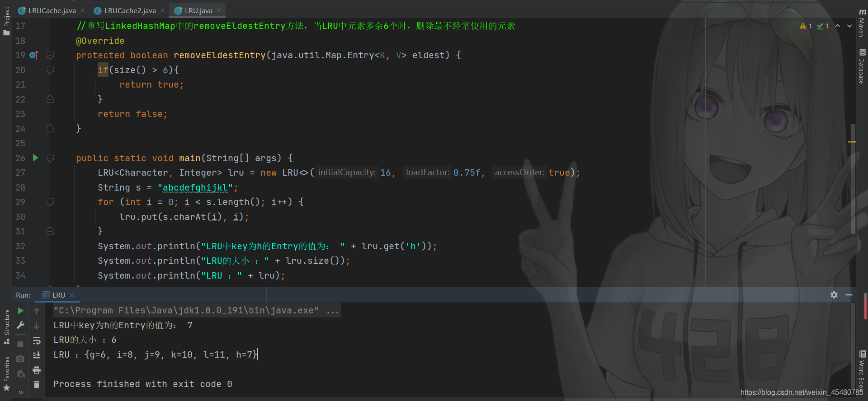Click the yellow warning stripe mark on editor scrollbar
This screenshot has width=868, height=401.
coord(852,142)
